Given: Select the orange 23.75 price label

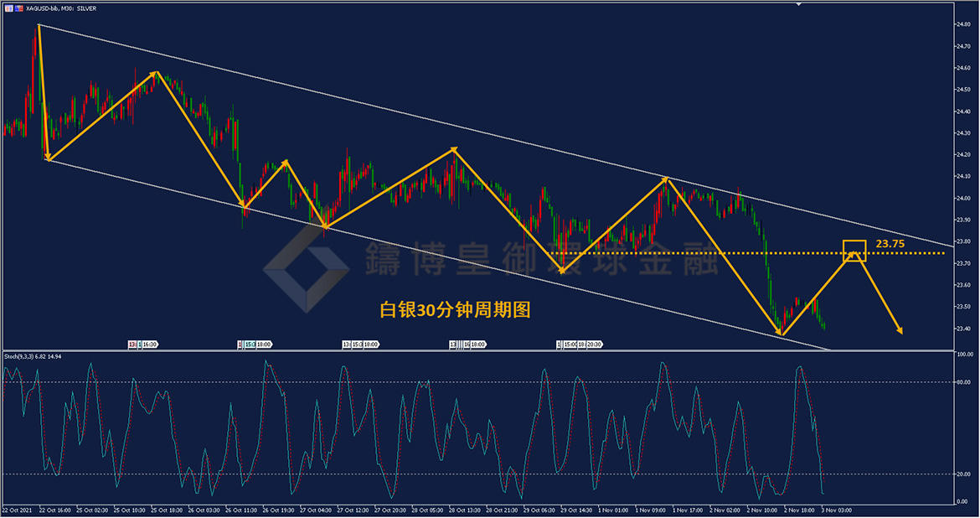Looking at the screenshot, I should pos(890,244).
